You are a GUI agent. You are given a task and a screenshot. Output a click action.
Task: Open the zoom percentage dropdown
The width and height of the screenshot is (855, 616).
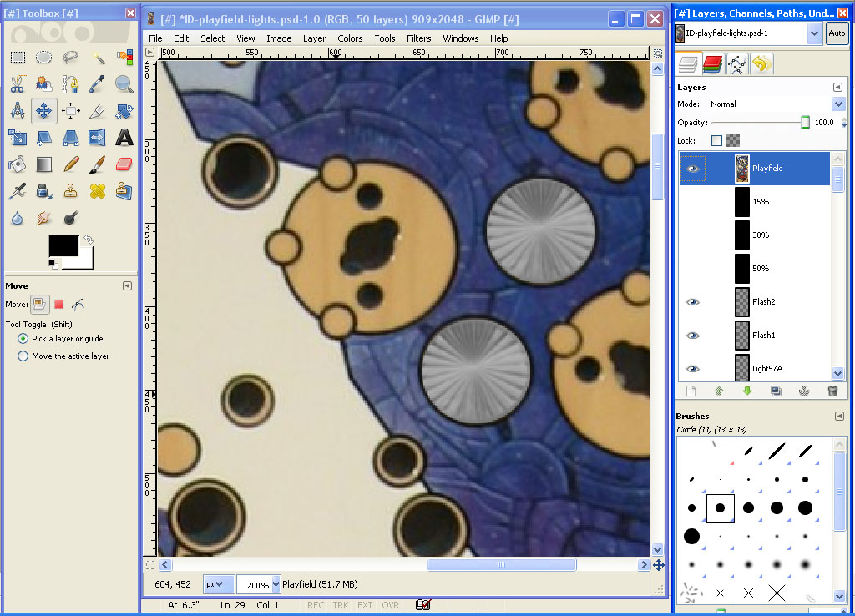pos(271,584)
